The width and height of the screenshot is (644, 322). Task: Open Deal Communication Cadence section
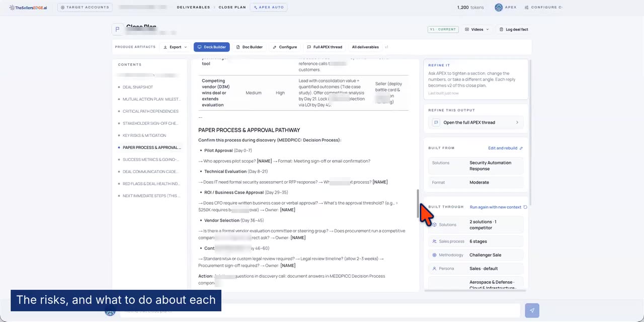(x=151, y=172)
